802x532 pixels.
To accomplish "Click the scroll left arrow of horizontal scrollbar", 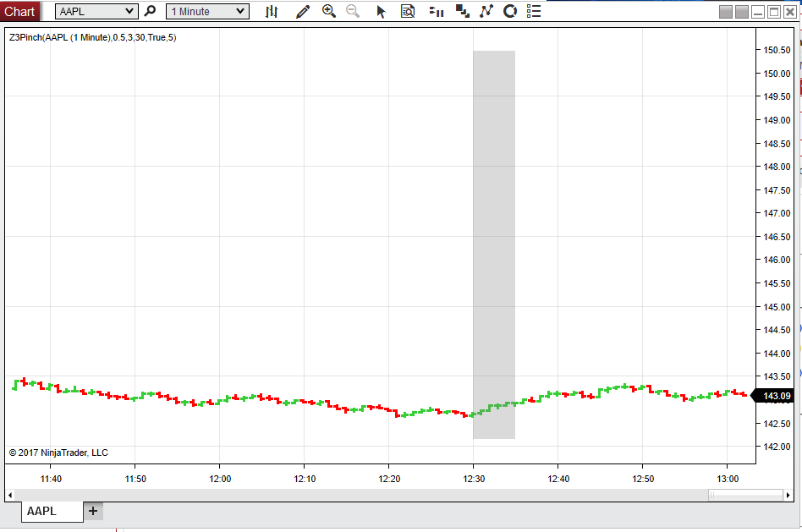I will pyautogui.click(x=9, y=495).
